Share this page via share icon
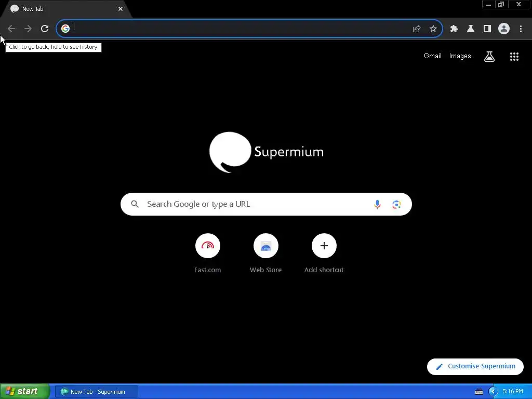532x399 pixels. (417, 29)
